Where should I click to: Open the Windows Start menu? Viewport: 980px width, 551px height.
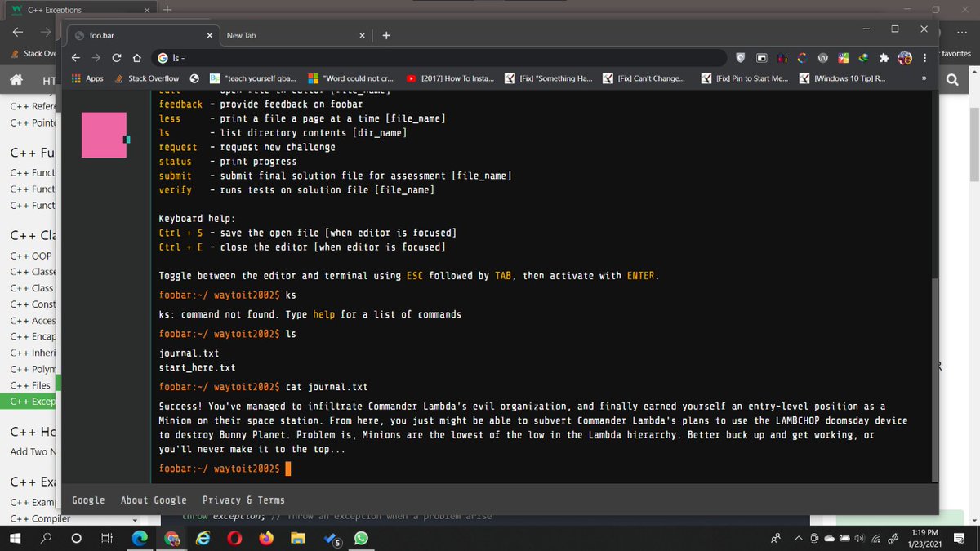pyautogui.click(x=15, y=539)
